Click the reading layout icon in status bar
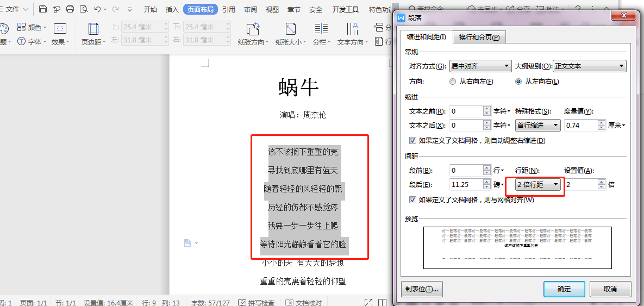 click(383, 302)
